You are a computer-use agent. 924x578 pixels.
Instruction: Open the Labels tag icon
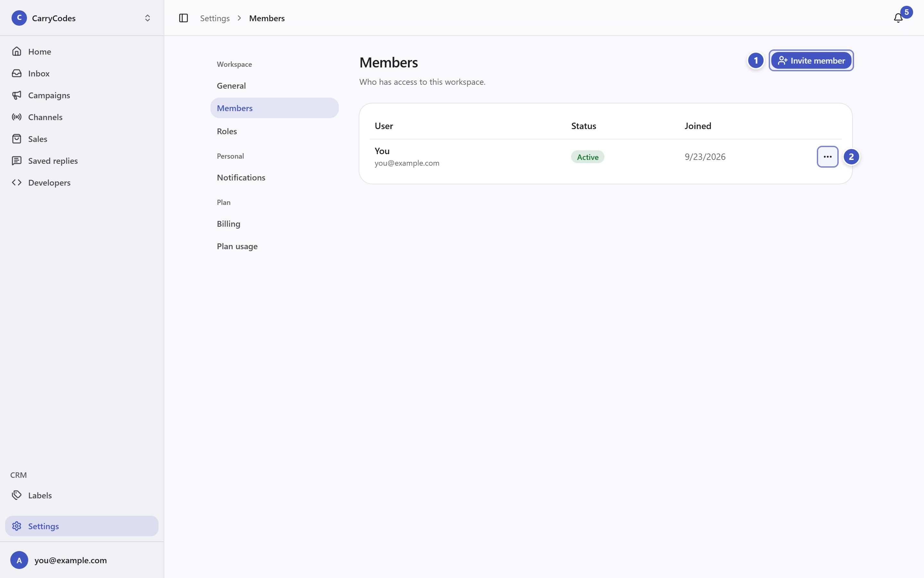[16, 495]
